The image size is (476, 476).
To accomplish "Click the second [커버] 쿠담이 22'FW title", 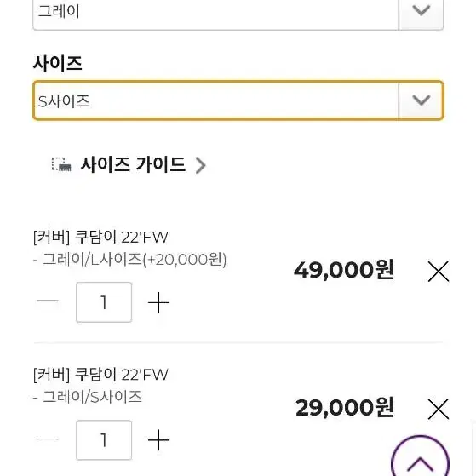I will point(100,375).
